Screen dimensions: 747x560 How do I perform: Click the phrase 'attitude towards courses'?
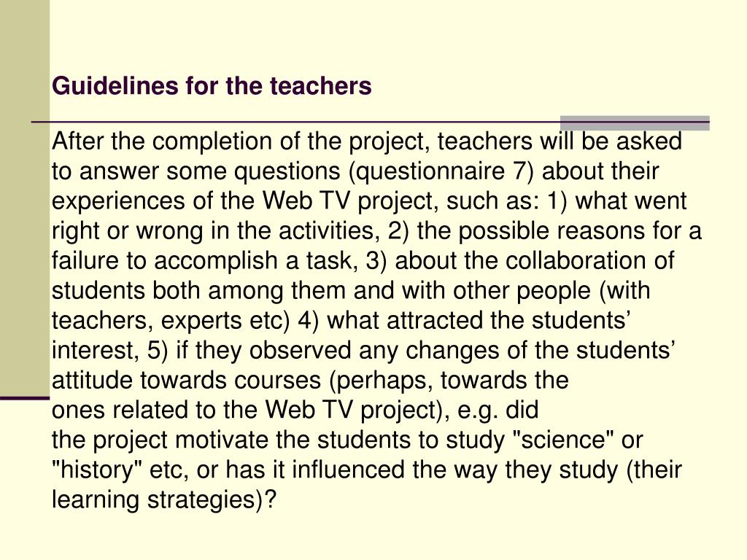tap(186, 381)
